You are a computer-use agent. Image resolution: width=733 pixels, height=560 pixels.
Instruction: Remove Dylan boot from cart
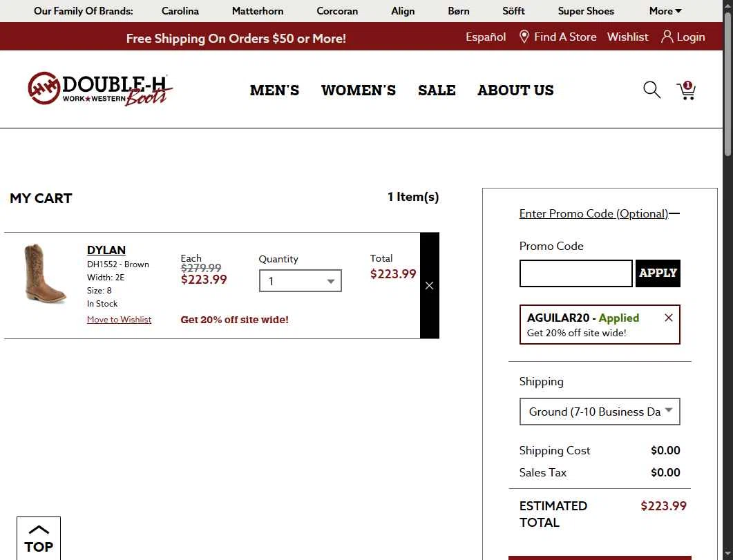[429, 285]
